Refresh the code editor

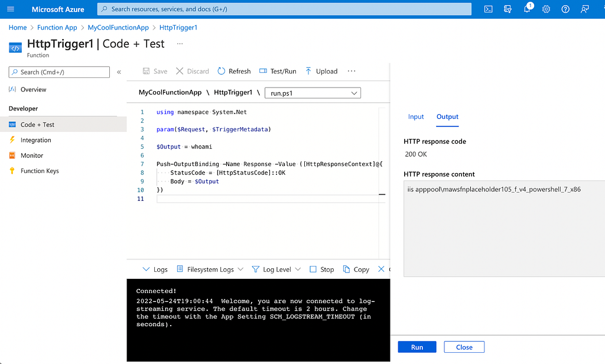(x=234, y=71)
